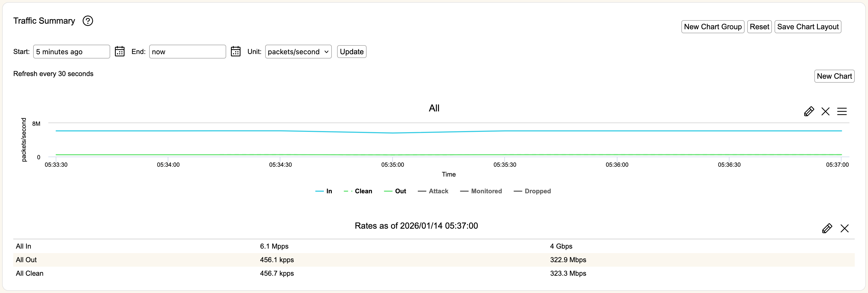Click the Traffic Summary heading

click(x=44, y=21)
